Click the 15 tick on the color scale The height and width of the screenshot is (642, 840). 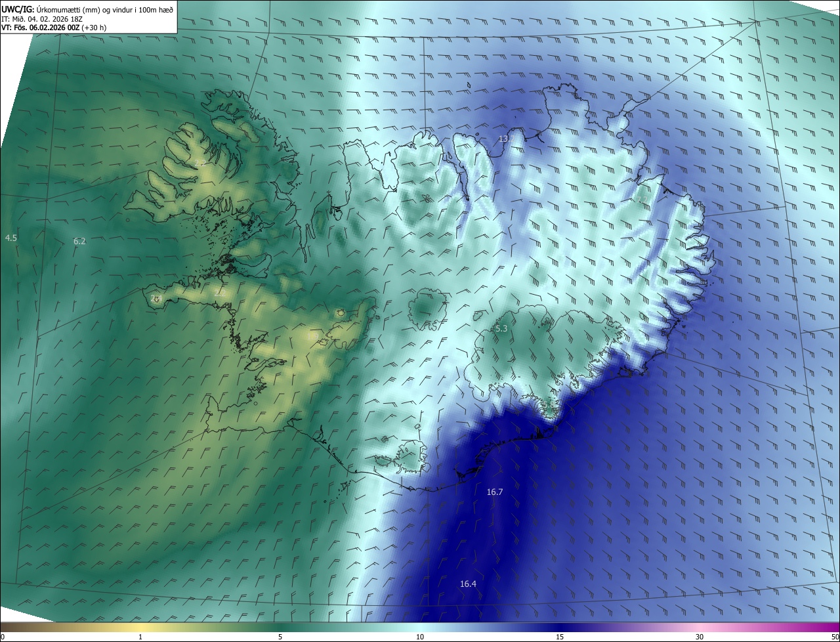[x=560, y=637]
